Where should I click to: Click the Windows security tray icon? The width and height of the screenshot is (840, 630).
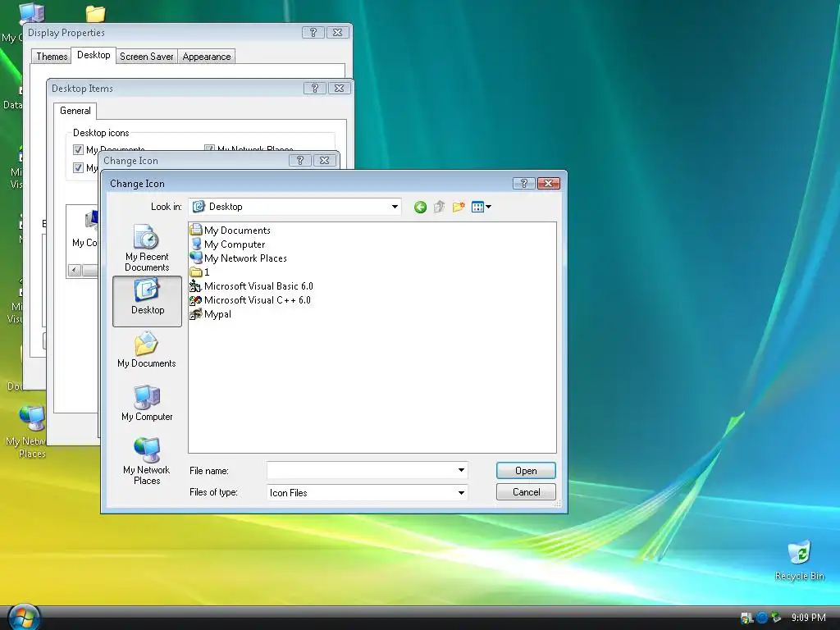(x=746, y=618)
